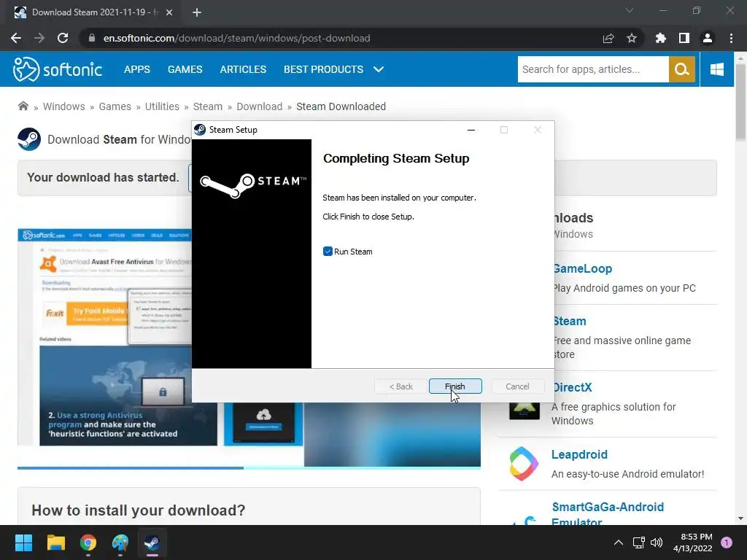Open the Download breadcrumb link

260,106
